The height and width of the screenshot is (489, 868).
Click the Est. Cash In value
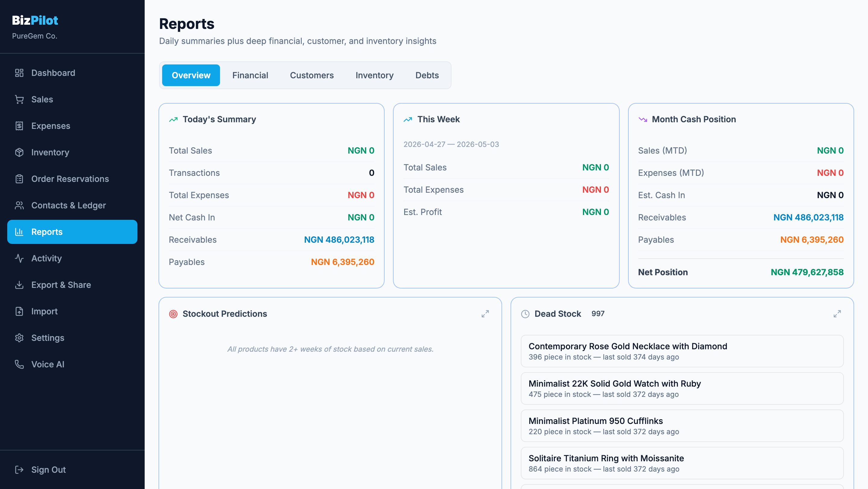pos(830,195)
